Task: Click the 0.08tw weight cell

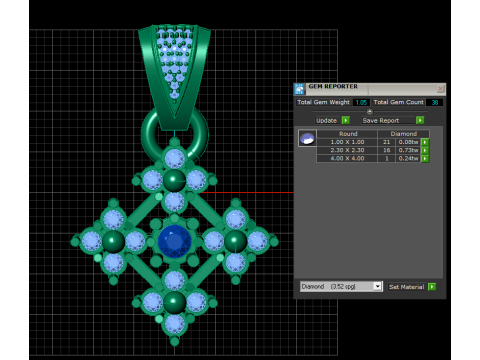Action: pyautogui.click(x=408, y=142)
